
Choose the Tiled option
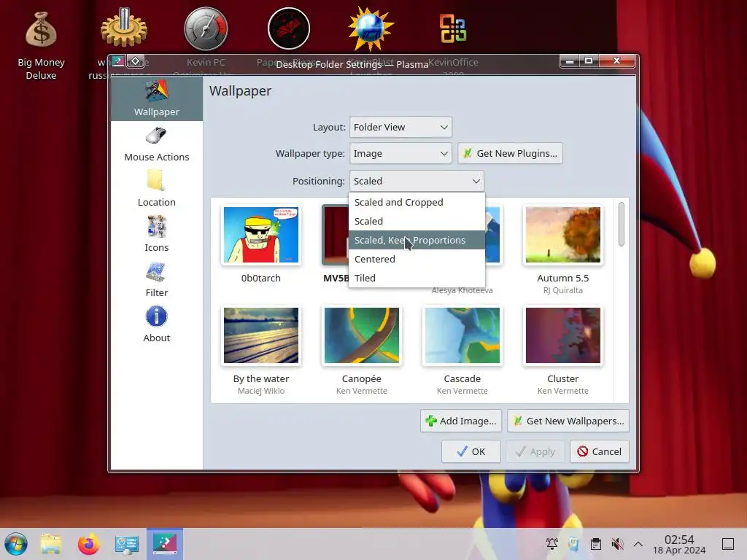click(417, 278)
